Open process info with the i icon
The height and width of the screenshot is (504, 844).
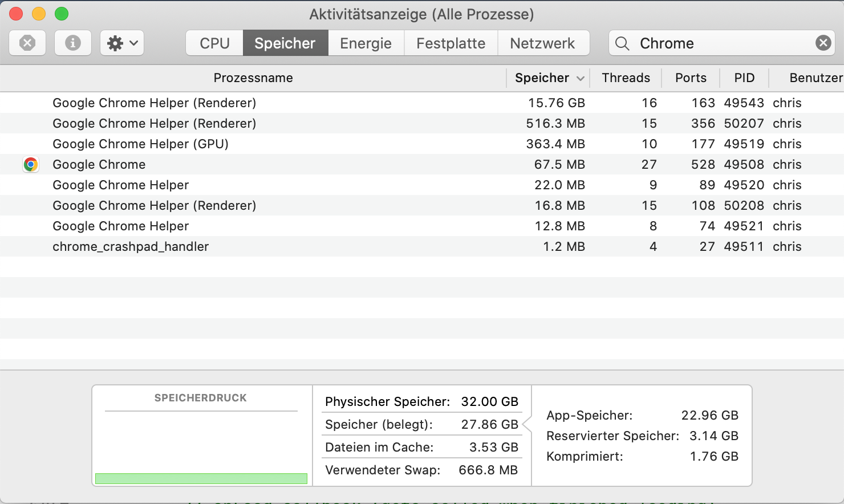click(x=72, y=43)
